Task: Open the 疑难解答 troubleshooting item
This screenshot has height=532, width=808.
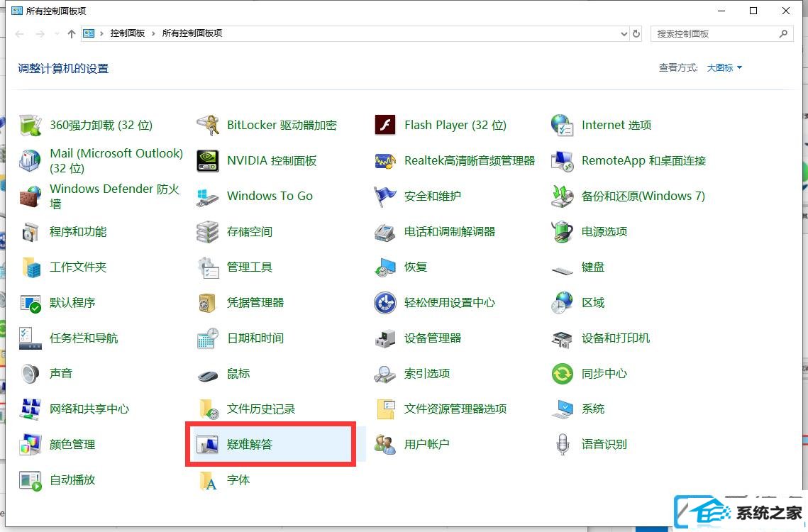Action: click(x=270, y=444)
